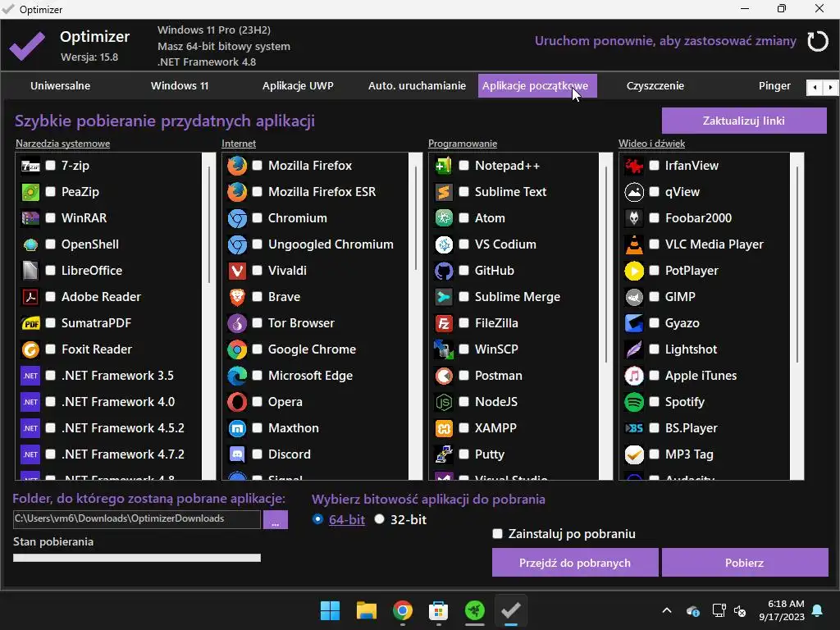Enable the .NET Framework 3.5 checkbox
Screen dimensions: 840x630
tap(50, 375)
